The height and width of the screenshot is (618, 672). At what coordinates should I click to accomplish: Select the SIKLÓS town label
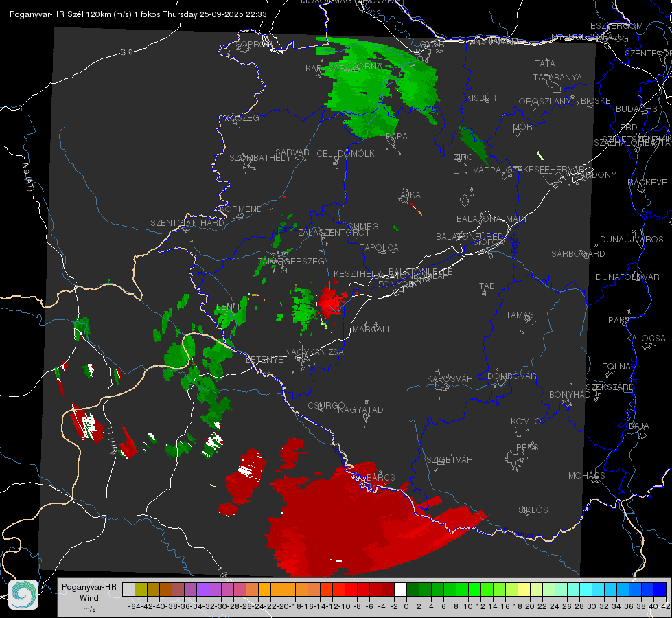533,510
